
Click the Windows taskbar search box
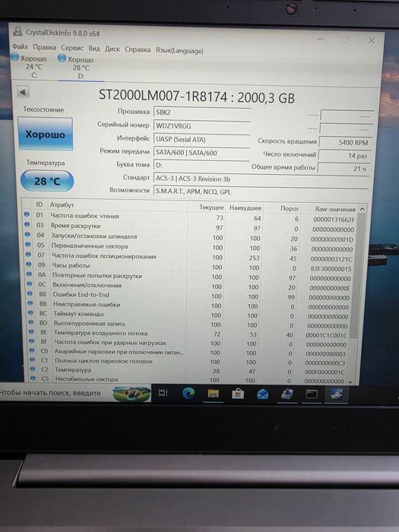75,393
